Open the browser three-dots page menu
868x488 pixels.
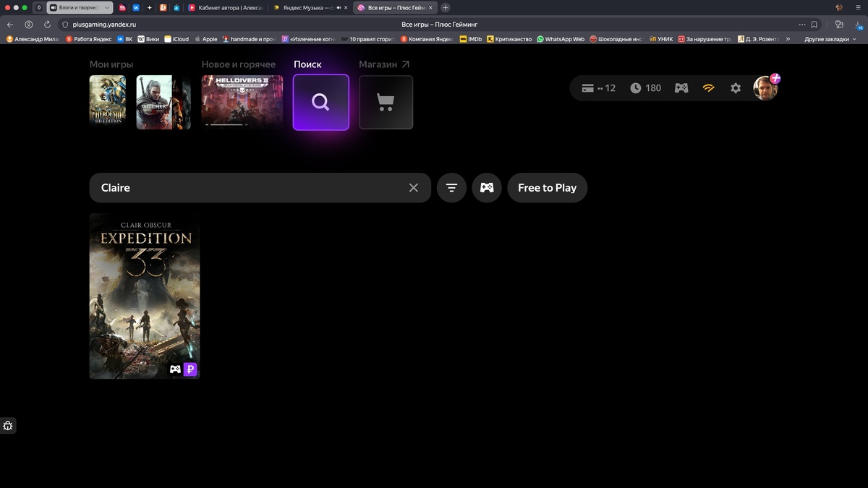(802, 24)
